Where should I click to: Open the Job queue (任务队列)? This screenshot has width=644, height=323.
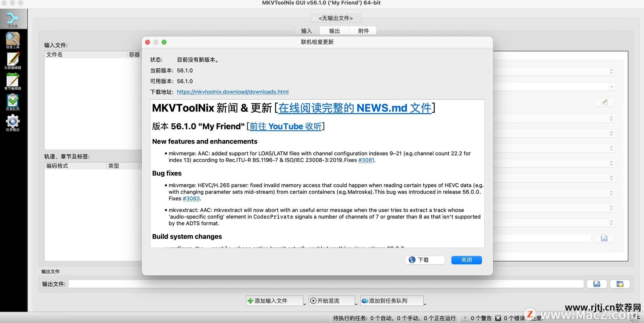[x=13, y=102]
